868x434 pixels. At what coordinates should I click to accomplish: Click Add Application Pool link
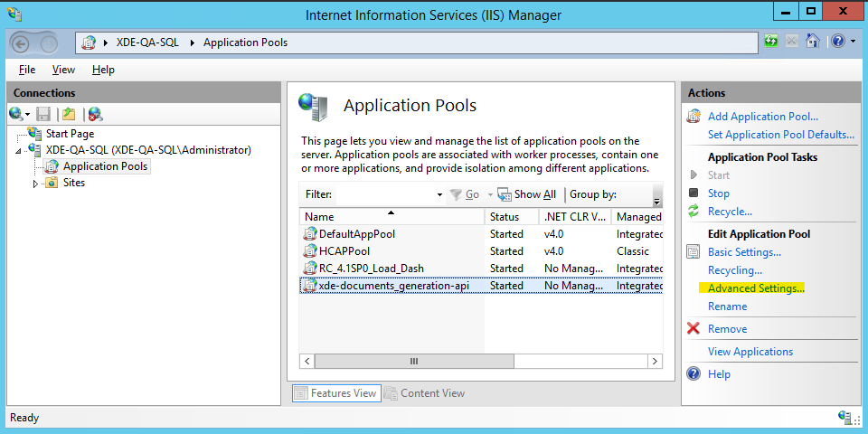click(763, 117)
